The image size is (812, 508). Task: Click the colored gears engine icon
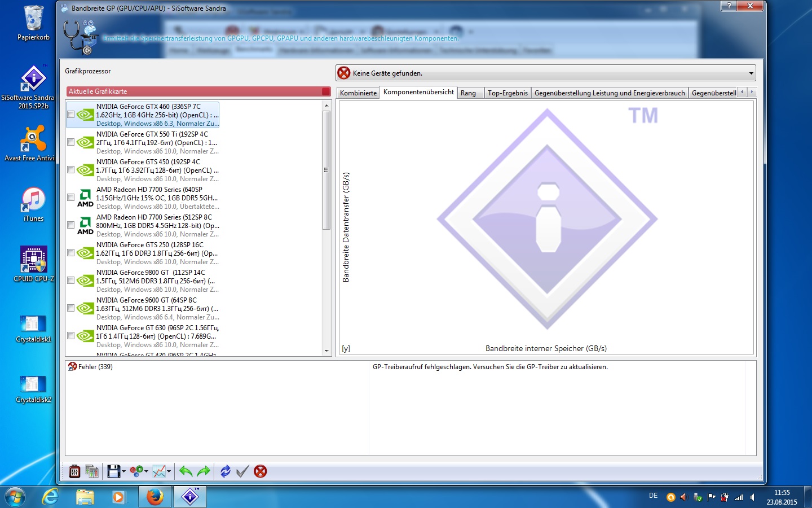tap(136, 471)
